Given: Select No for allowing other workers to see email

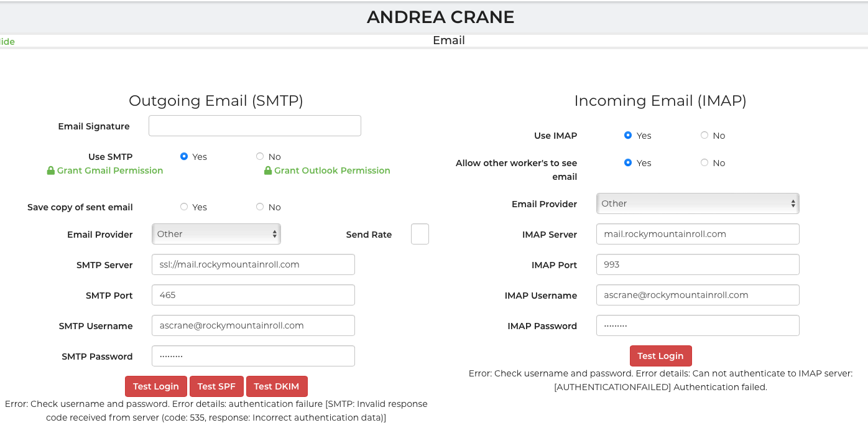Looking at the screenshot, I should pos(704,163).
